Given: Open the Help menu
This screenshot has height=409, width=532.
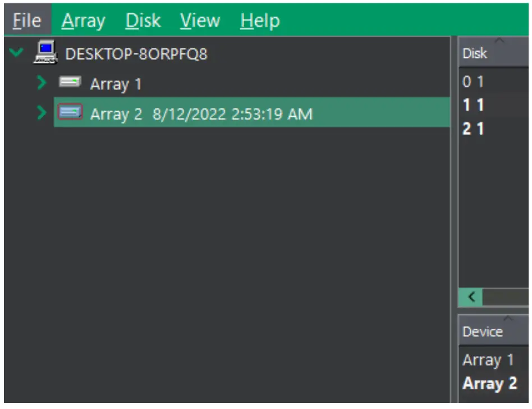Looking at the screenshot, I should click(x=260, y=21).
